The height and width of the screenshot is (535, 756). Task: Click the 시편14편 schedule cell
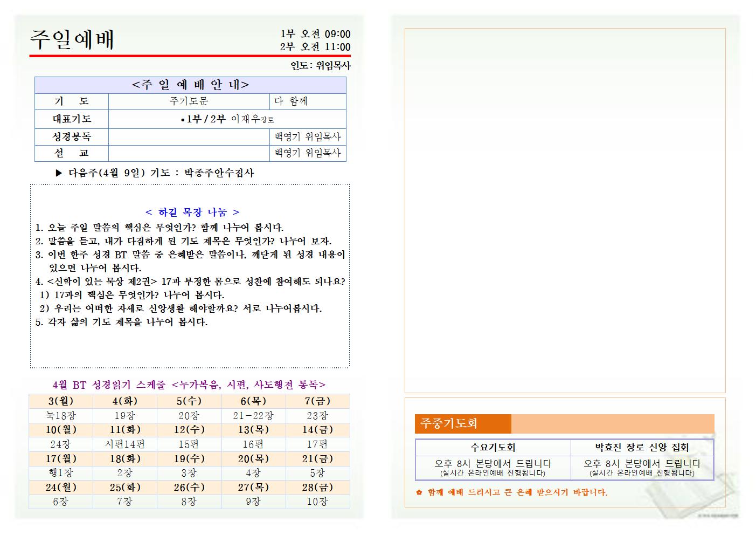click(124, 444)
